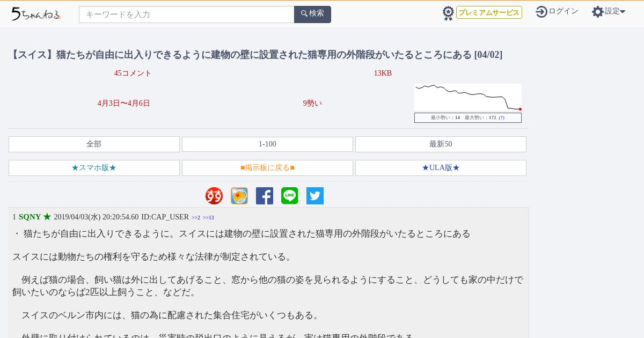This screenshot has height=338, width=644.
Task: Click the login arrow icon
Action: point(541,11)
